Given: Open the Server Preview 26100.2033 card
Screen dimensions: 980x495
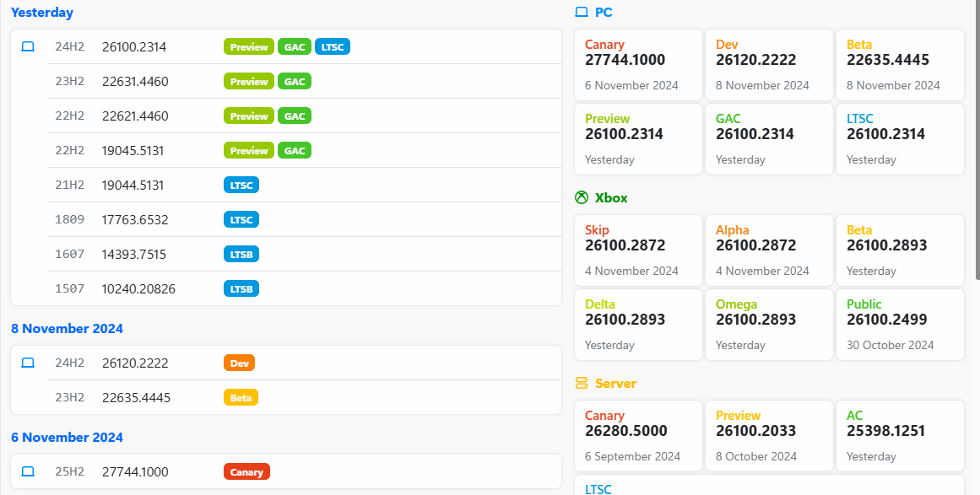Looking at the screenshot, I should coord(769,436).
